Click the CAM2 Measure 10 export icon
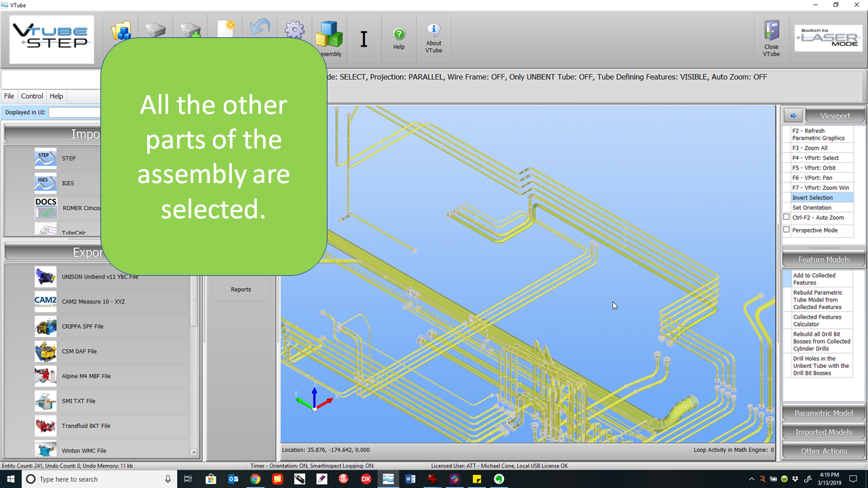868x488 pixels. coord(46,302)
